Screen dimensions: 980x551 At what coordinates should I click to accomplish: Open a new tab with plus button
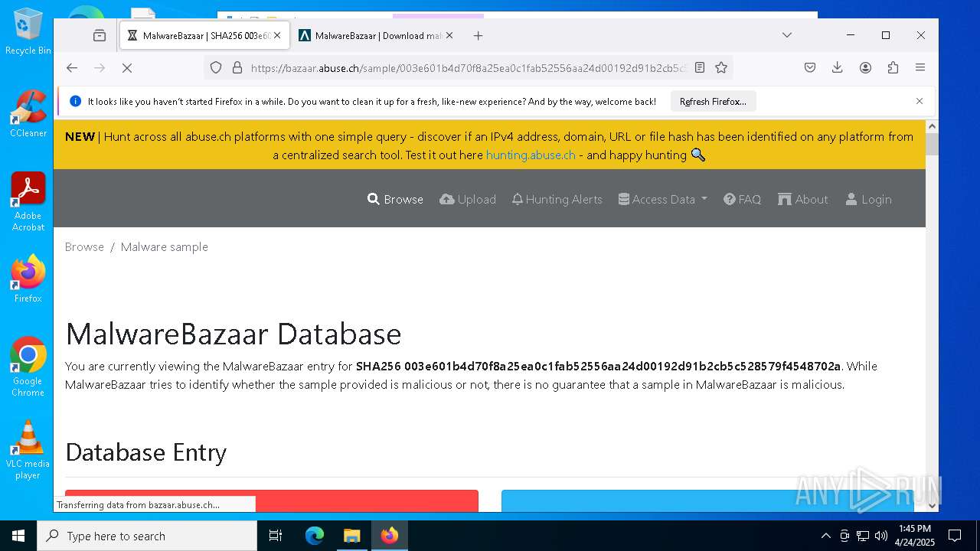click(x=479, y=35)
